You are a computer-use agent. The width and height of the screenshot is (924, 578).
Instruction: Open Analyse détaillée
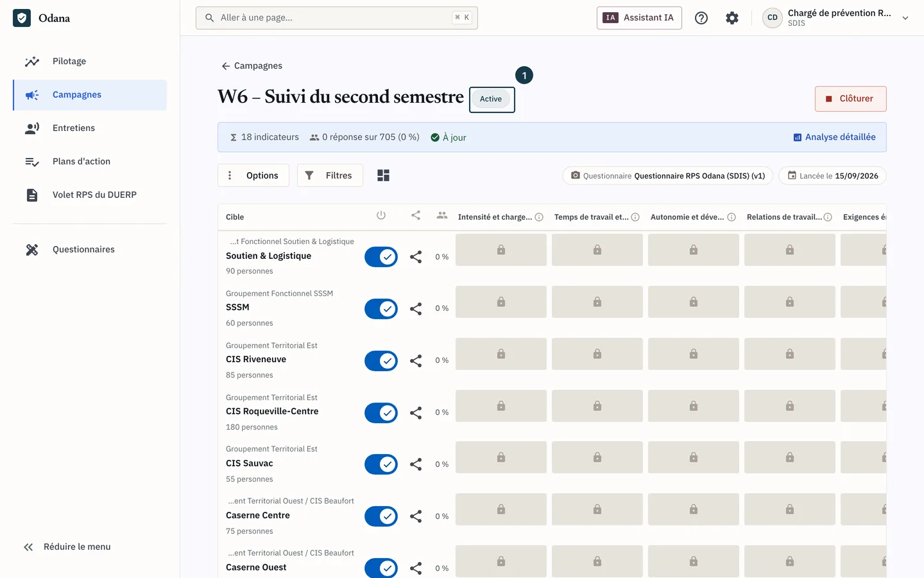click(834, 137)
